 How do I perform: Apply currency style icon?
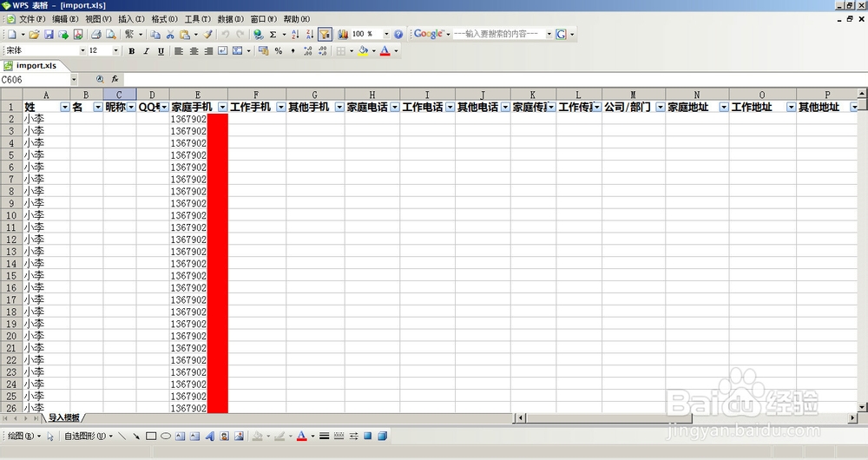264,51
